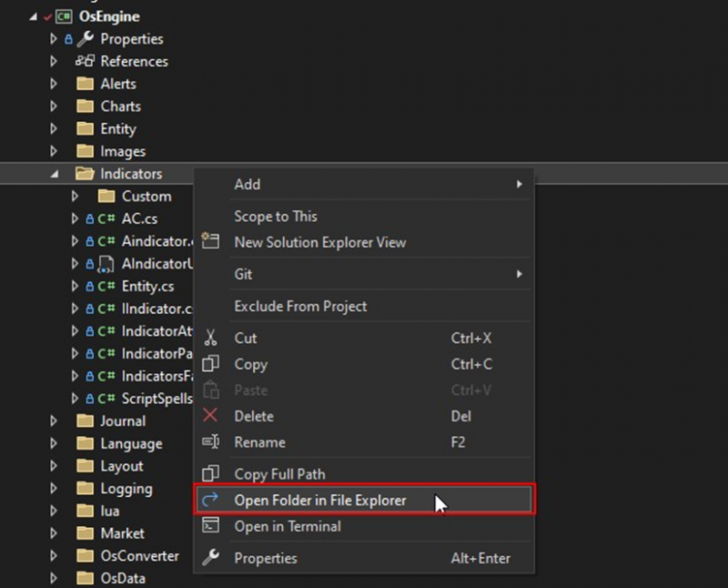Screen dimensions: 728x588
Task: Collapse the OsEngine project node
Action: pos(33,17)
